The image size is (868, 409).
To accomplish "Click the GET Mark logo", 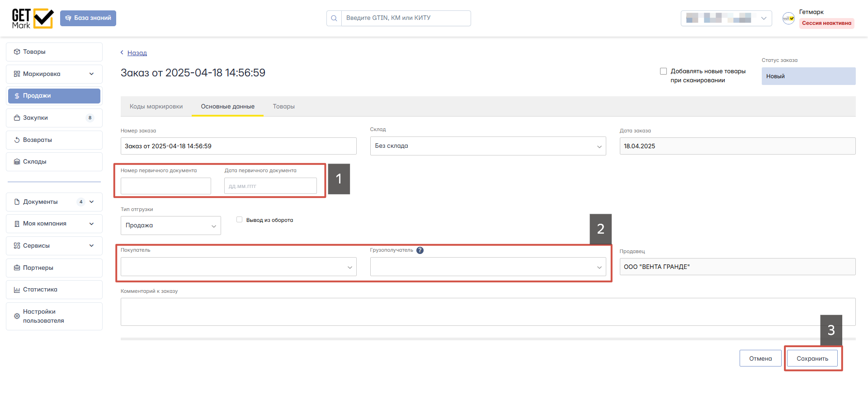I will [x=33, y=19].
